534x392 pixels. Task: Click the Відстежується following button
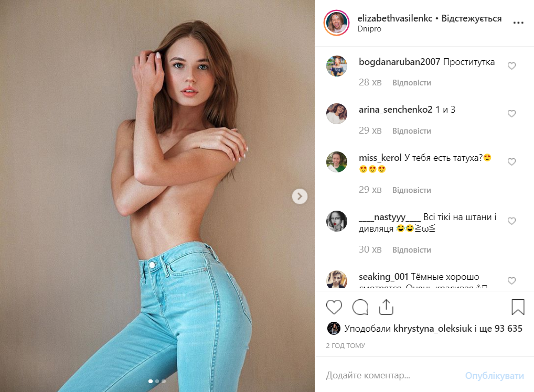click(x=472, y=18)
